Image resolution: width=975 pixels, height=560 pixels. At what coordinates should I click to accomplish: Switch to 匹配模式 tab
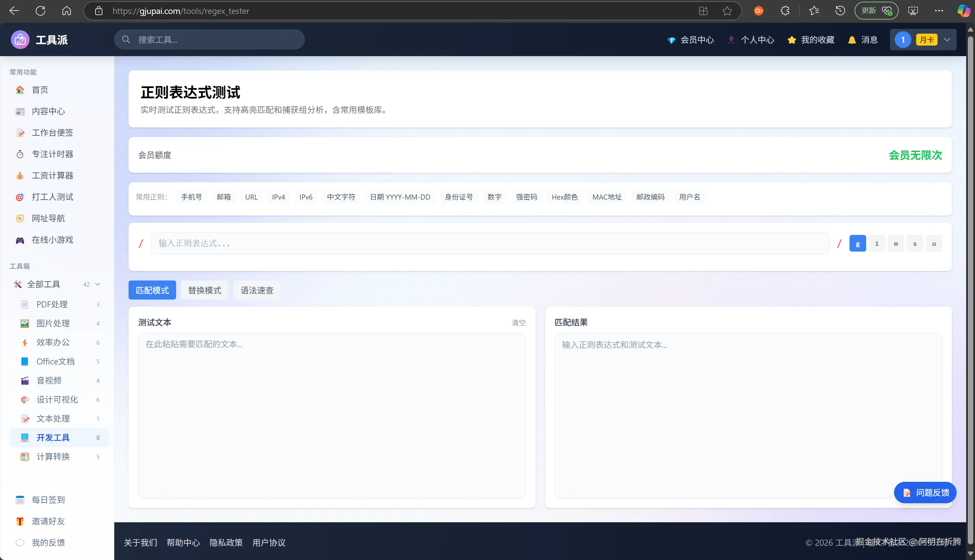pyautogui.click(x=152, y=290)
